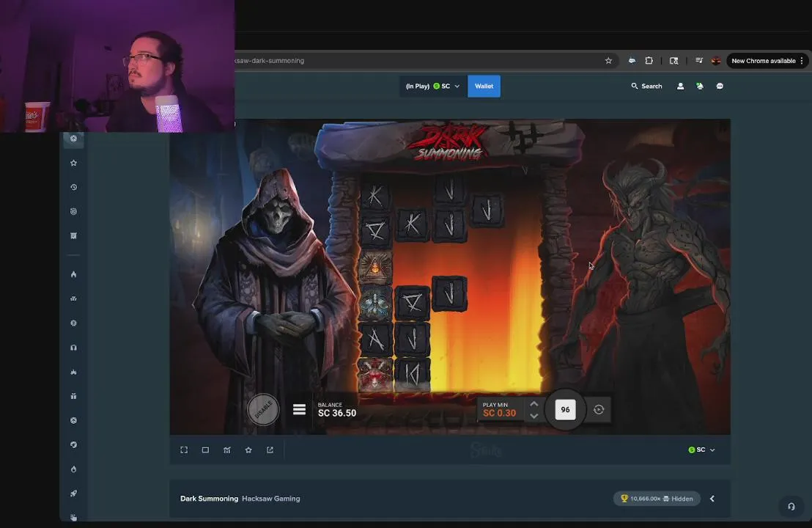Open notifications bell icon
This screenshot has height=528, width=812.
coord(700,86)
